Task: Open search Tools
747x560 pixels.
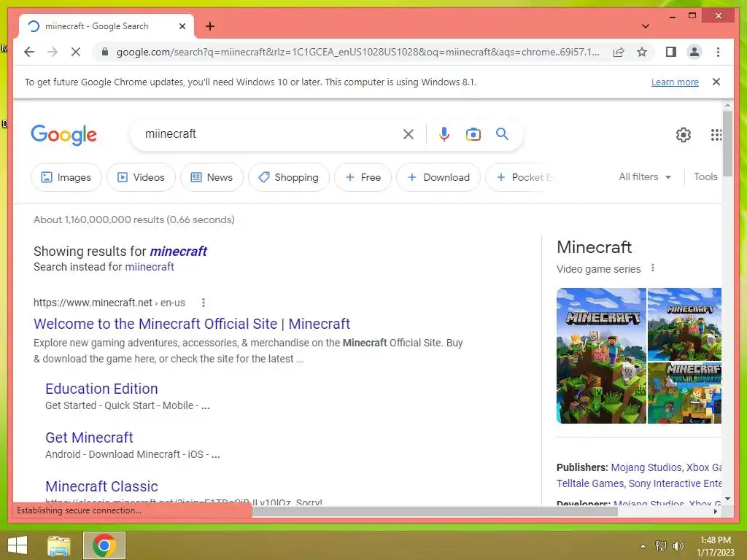Action: (705, 176)
